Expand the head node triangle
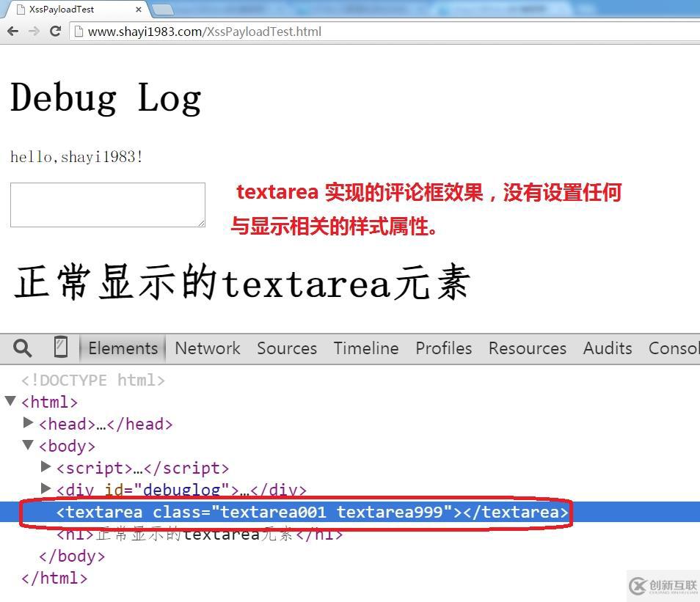The image size is (700, 602). (x=28, y=422)
